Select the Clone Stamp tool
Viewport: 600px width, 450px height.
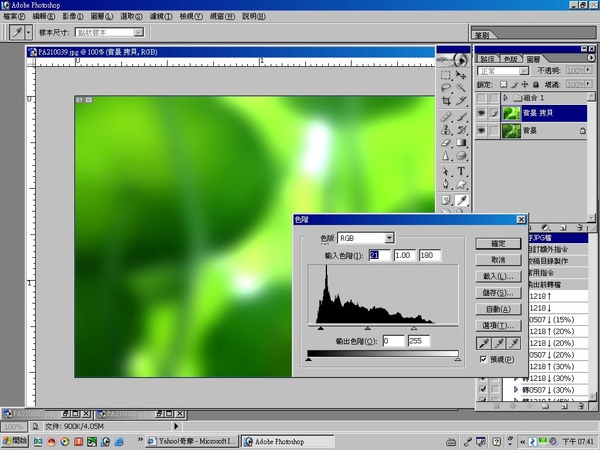tap(446, 130)
